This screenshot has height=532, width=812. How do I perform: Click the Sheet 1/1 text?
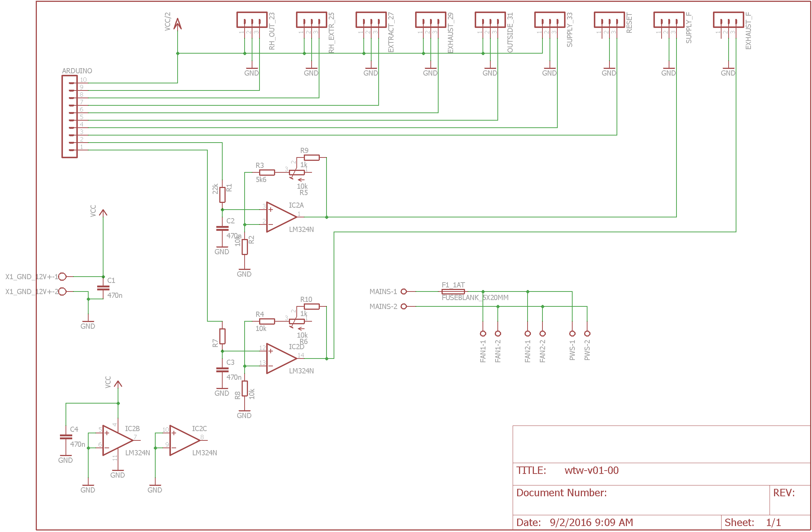click(x=753, y=523)
